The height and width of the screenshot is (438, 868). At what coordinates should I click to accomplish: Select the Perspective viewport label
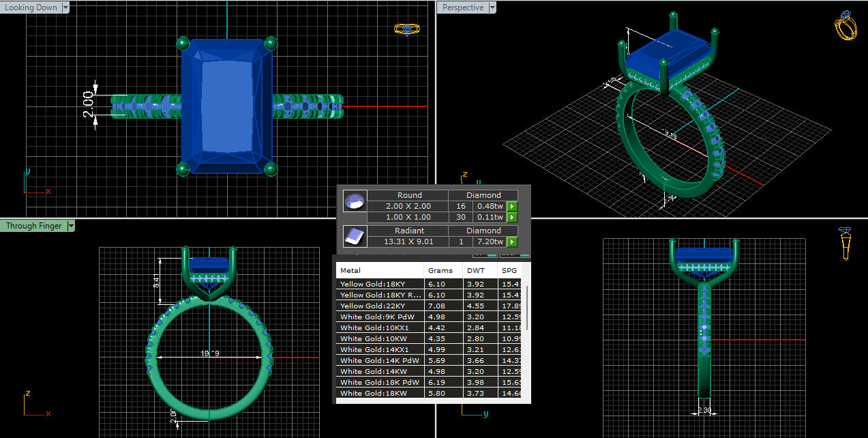[x=463, y=8]
